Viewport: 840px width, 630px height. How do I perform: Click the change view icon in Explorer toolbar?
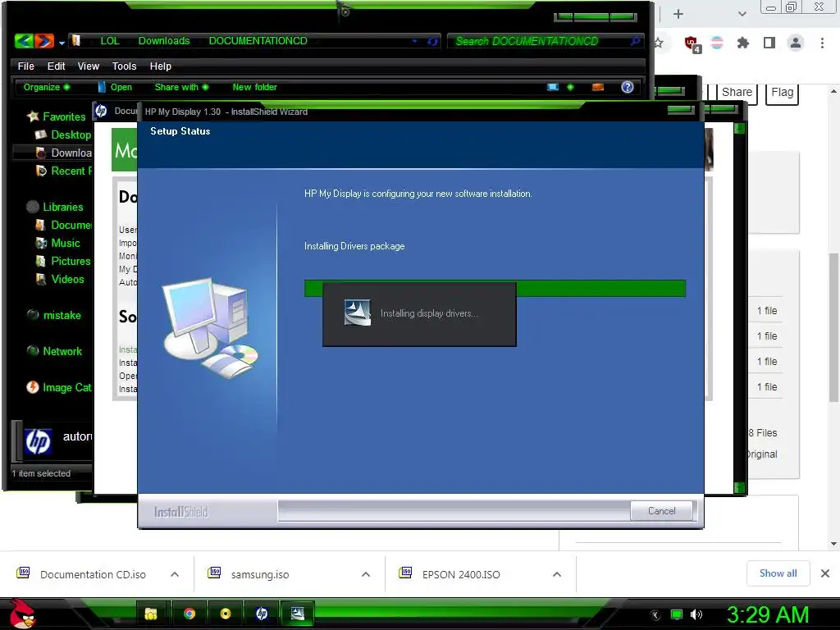[x=553, y=87]
